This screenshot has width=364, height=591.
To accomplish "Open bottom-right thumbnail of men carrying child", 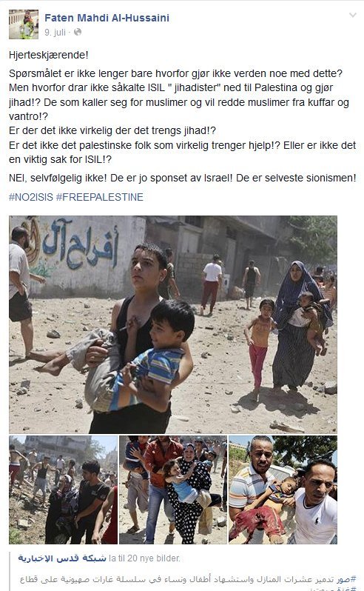I will 283,490.
